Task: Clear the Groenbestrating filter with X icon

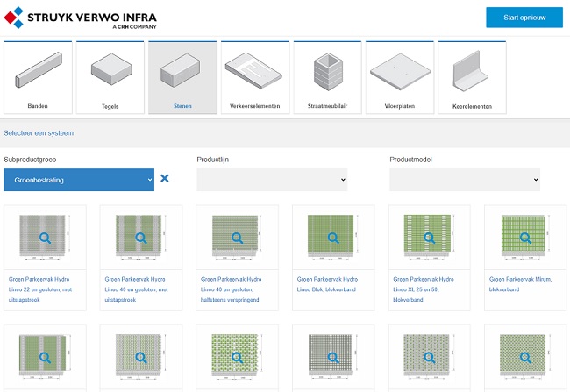Action: tap(164, 179)
